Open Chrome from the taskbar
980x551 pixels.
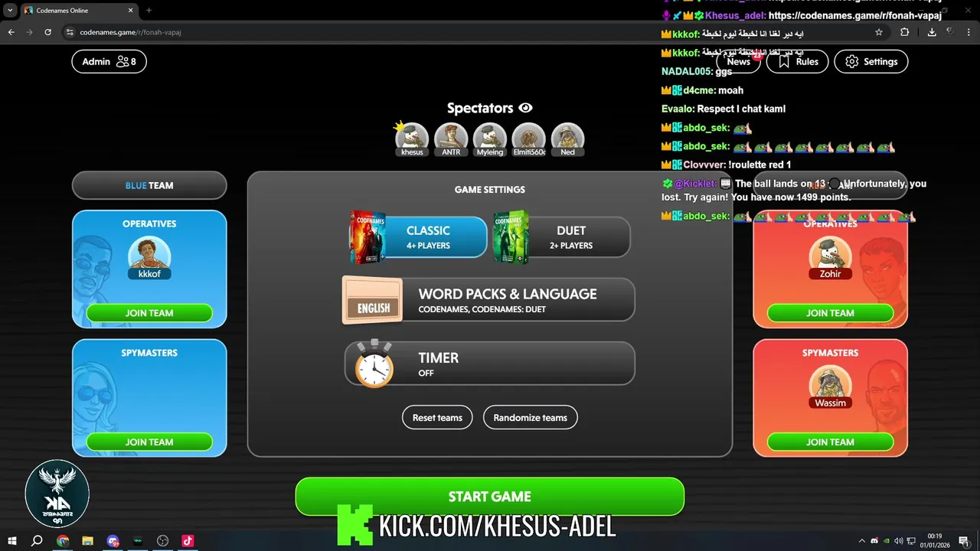click(x=63, y=541)
